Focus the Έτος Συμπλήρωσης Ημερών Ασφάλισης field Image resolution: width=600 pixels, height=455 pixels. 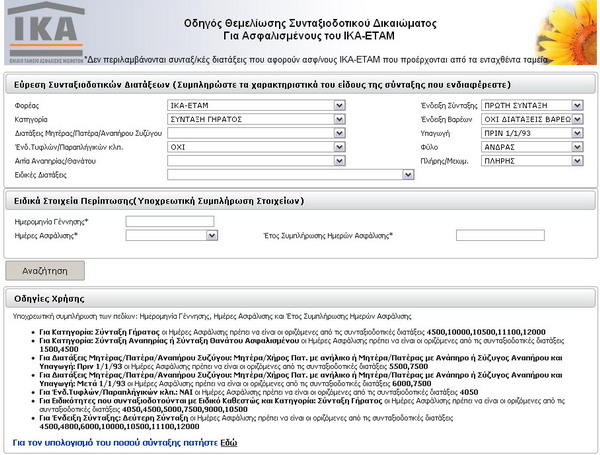500,235
